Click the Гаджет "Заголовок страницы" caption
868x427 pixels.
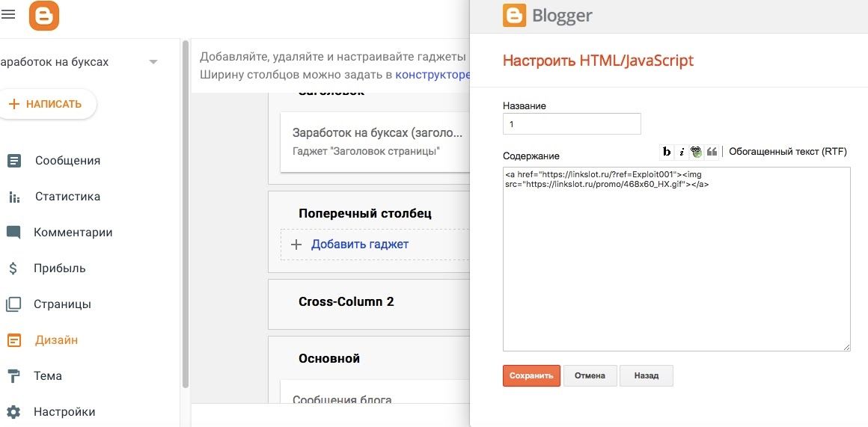pyautogui.click(x=366, y=151)
